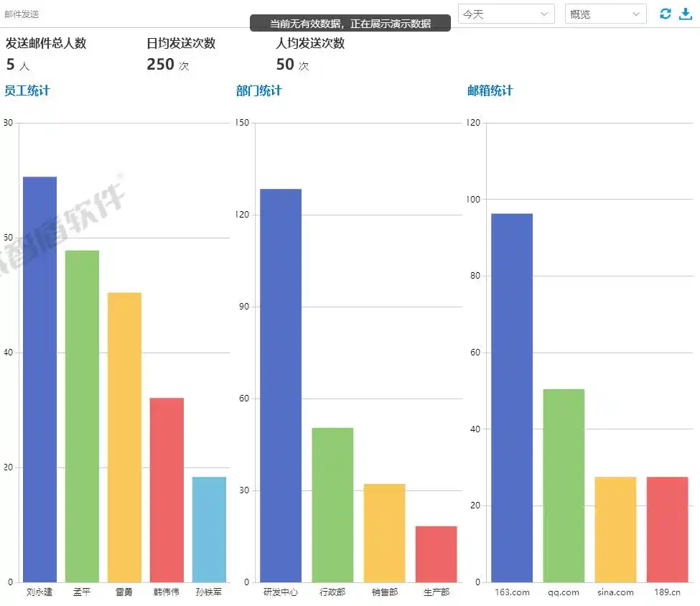Screen dimensions: 700x606
Task: Click the 销售部 axis label
Action: [384, 592]
